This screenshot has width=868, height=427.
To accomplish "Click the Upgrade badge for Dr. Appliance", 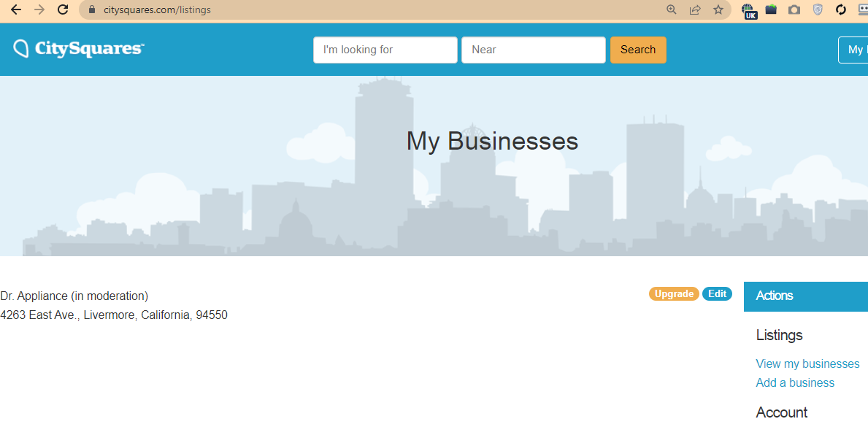I will pyautogui.click(x=674, y=294).
